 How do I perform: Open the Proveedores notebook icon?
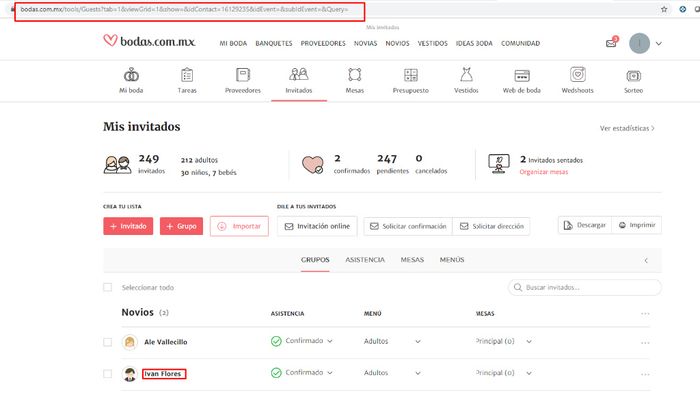pyautogui.click(x=242, y=75)
